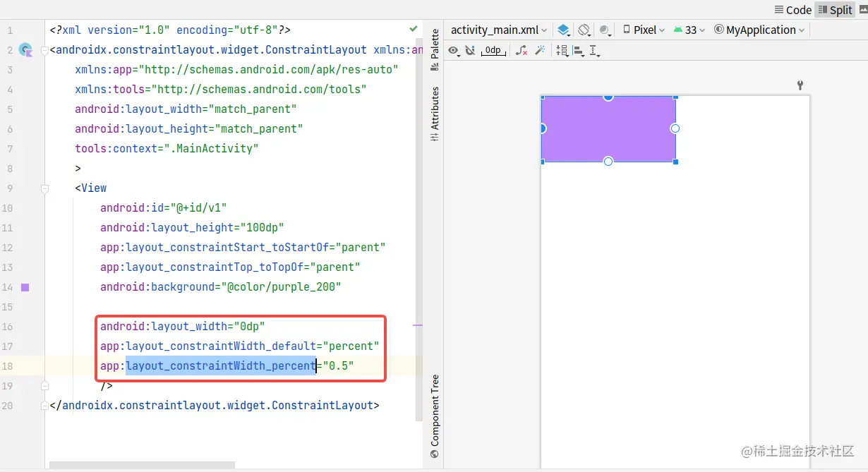
Task: Open the activity_main.xml file dropdown
Action: click(498, 29)
